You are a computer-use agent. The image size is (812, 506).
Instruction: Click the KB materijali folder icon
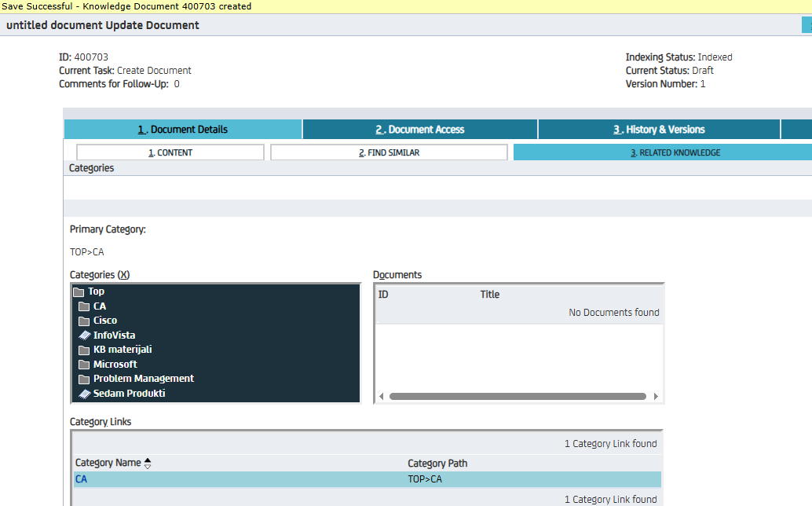[84, 350]
